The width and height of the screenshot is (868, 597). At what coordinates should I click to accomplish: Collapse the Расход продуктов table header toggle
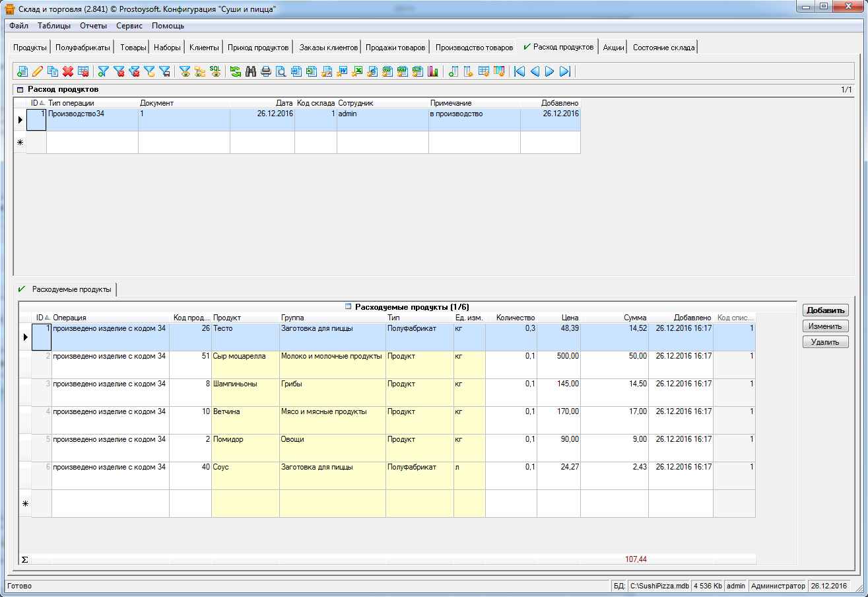[20, 89]
